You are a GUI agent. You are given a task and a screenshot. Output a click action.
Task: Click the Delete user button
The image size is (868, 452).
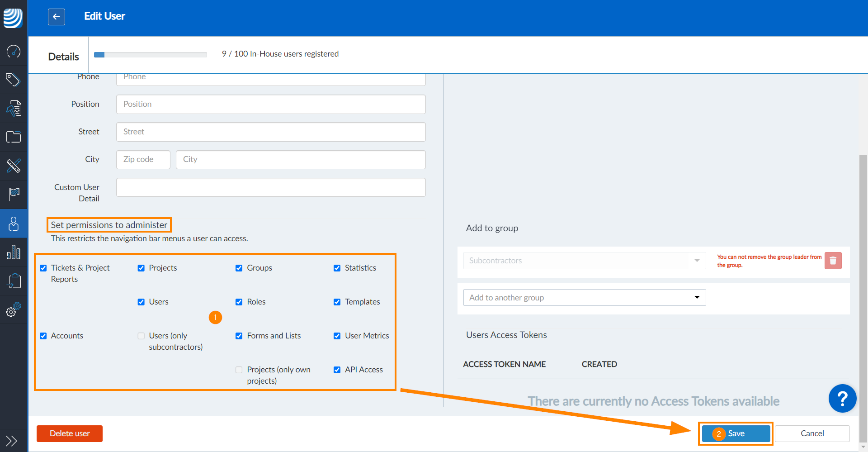pyautogui.click(x=70, y=433)
